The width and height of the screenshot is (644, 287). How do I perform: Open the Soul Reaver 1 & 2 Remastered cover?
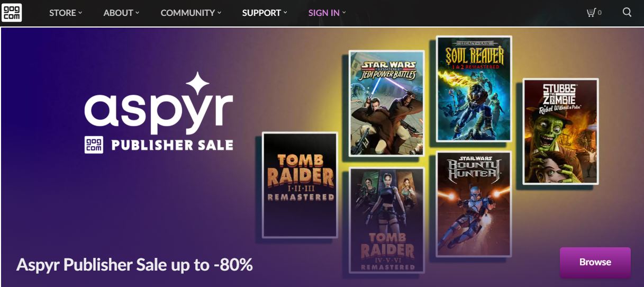[474, 89]
